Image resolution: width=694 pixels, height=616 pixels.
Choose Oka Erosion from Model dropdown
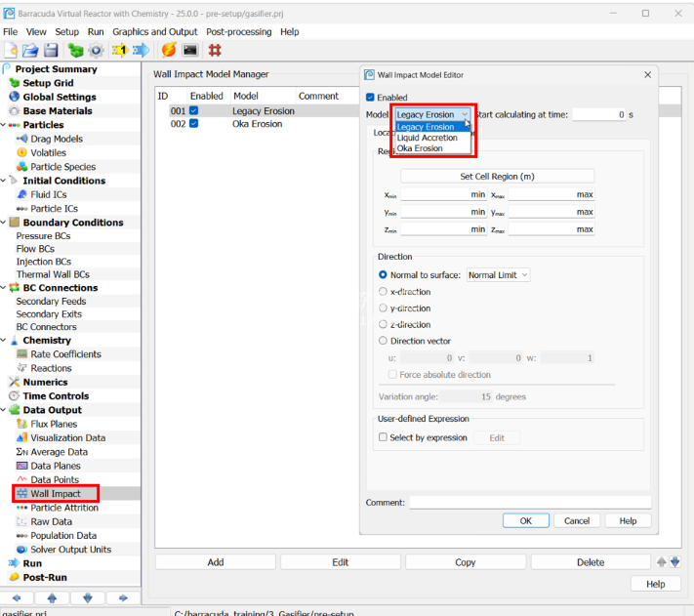420,148
